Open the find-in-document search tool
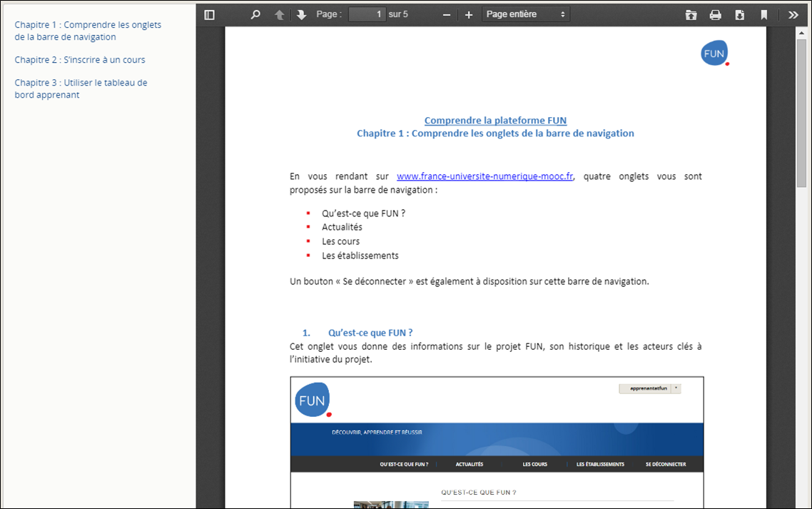 click(255, 14)
